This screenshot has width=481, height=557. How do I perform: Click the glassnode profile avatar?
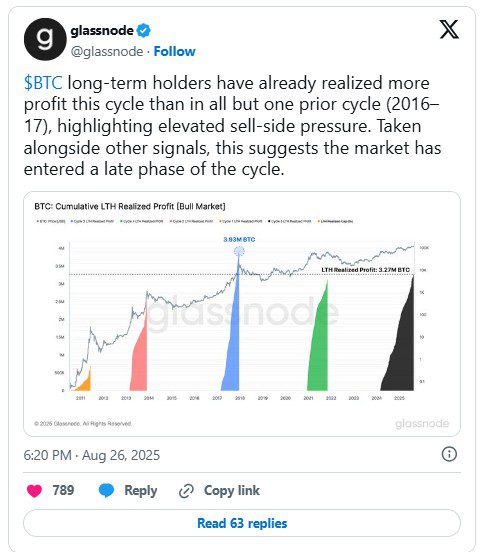(45, 39)
